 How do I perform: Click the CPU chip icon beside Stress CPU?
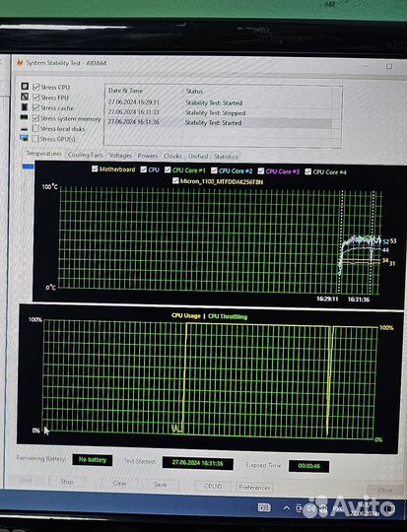point(25,86)
